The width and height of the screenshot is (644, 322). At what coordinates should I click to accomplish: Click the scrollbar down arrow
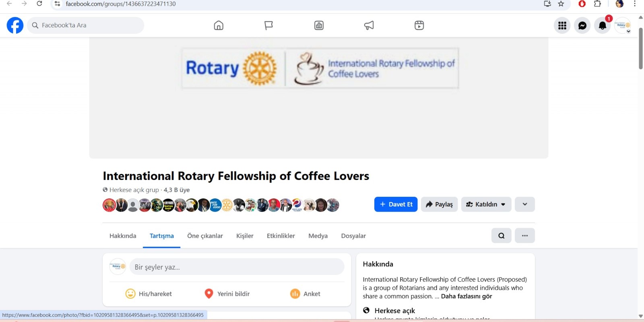(641, 316)
